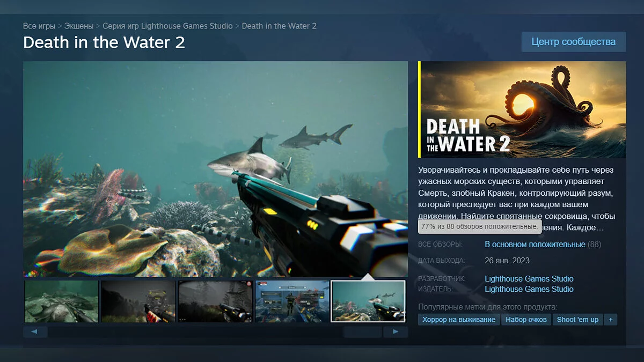This screenshot has width=644, height=362.
Task: Click the game description paragraph
Action: click(517, 198)
